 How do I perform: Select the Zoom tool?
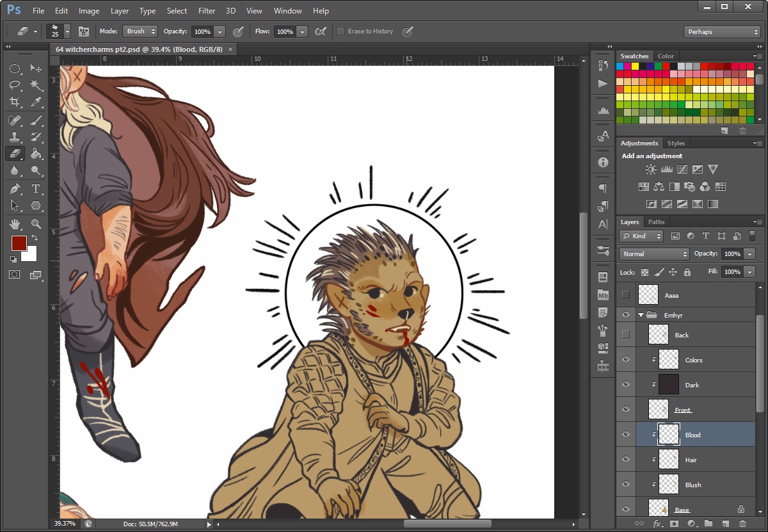click(36, 224)
